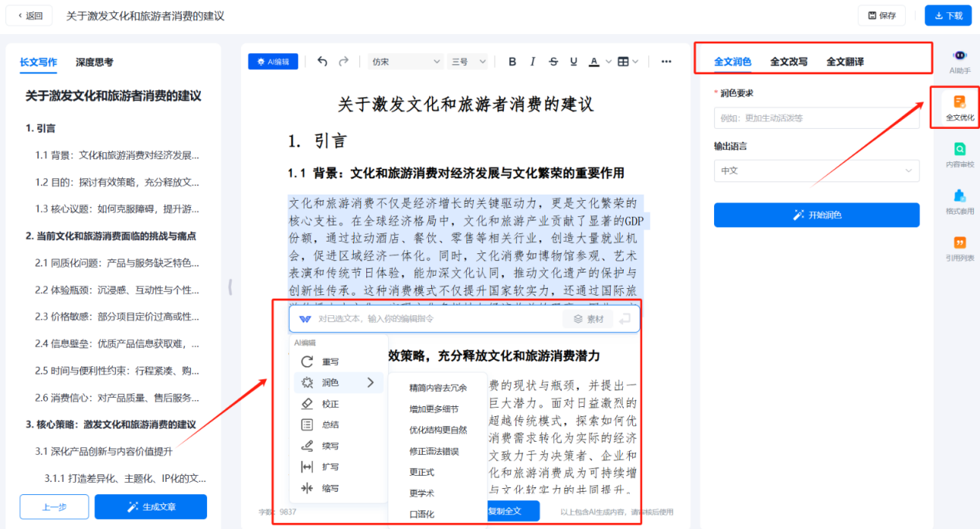Viewport: 980px width, 529px height.
Task: Open the 内容审校 sidebar tool
Action: point(959,154)
